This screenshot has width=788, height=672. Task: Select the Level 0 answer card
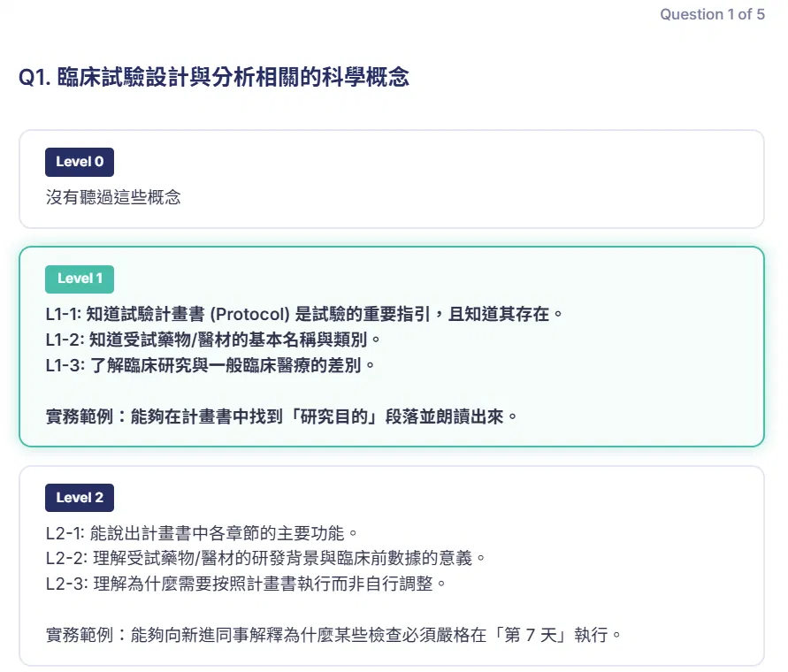(x=392, y=179)
